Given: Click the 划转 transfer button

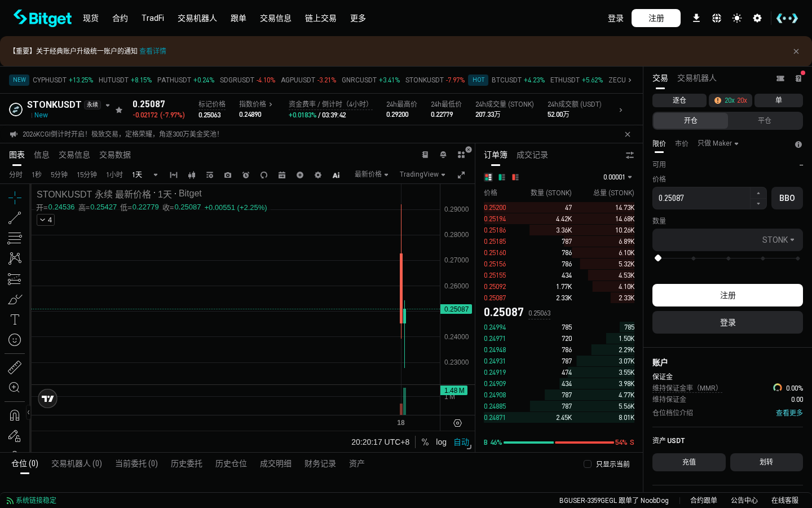Looking at the screenshot, I should [766, 462].
